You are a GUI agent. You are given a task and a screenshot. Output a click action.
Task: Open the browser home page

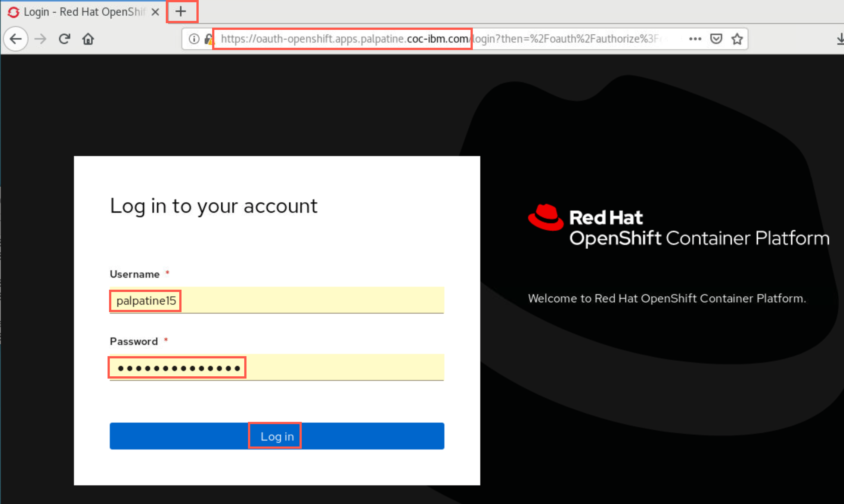(x=88, y=39)
